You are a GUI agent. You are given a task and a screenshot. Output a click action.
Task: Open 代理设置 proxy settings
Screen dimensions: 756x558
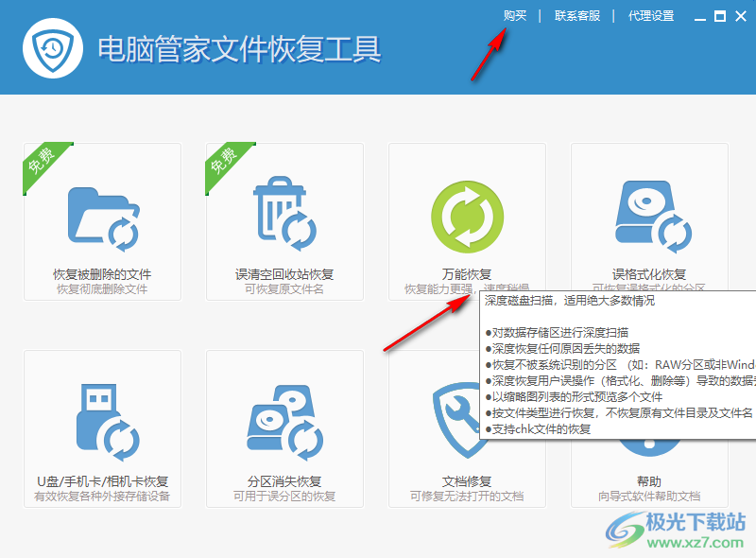[x=651, y=16]
